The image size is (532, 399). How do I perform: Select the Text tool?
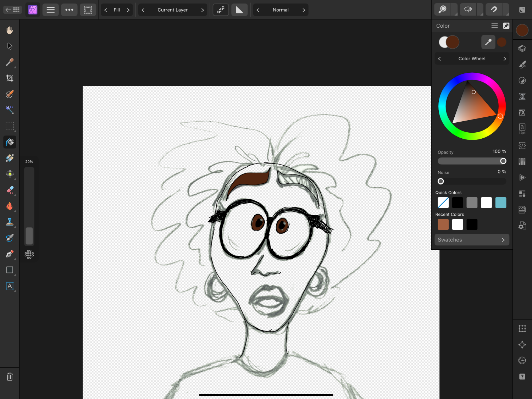[x=10, y=286]
